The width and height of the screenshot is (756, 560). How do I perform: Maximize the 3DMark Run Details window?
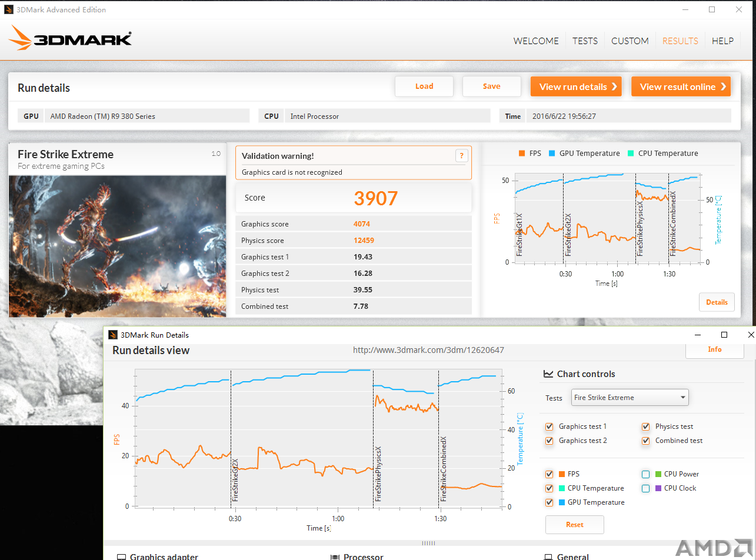click(x=724, y=335)
